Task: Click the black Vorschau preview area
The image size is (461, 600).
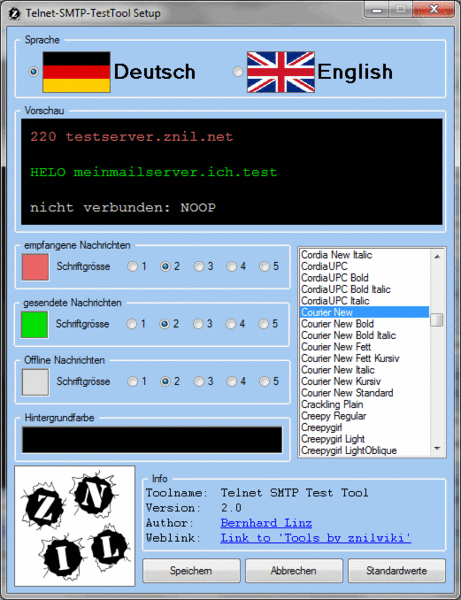Action: (232, 172)
